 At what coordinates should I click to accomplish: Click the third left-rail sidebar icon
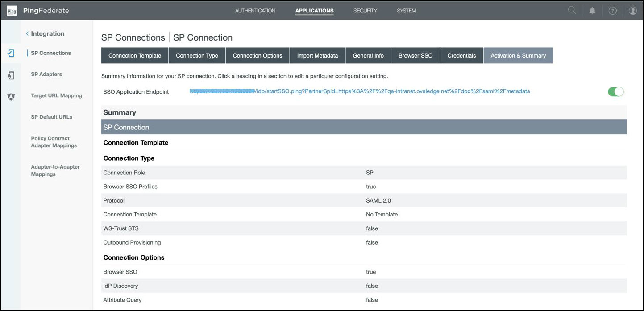pyautogui.click(x=11, y=96)
